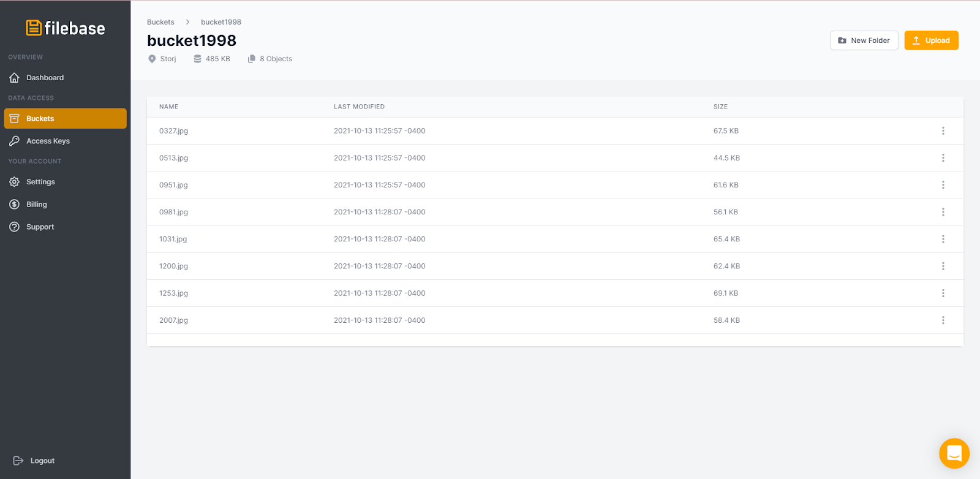This screenshot has height=479, width=980.
Task: Select file 0327.jpg
Action: click(x=174, y=131)
